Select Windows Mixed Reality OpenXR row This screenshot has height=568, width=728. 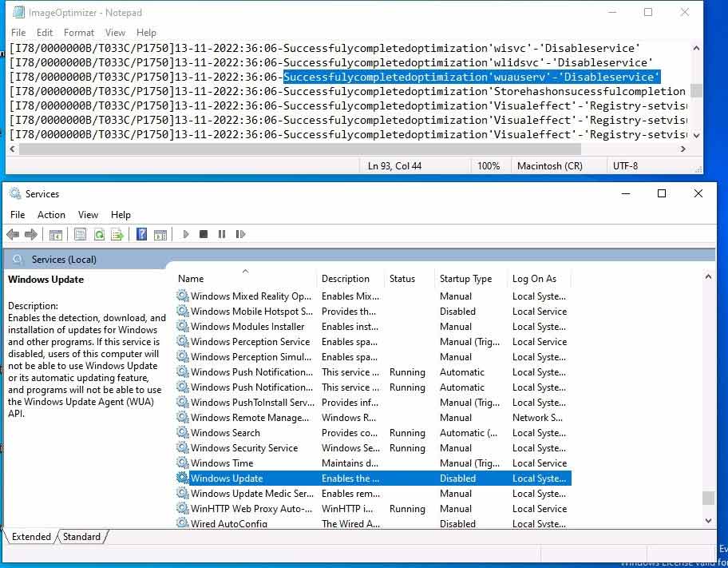tap(374, 296)
